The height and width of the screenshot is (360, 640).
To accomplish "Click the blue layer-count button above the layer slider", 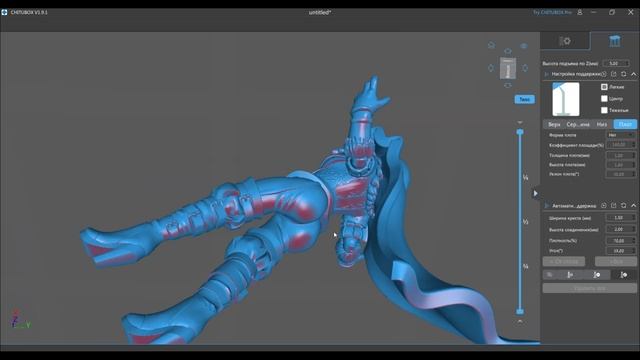I will 524,99.
